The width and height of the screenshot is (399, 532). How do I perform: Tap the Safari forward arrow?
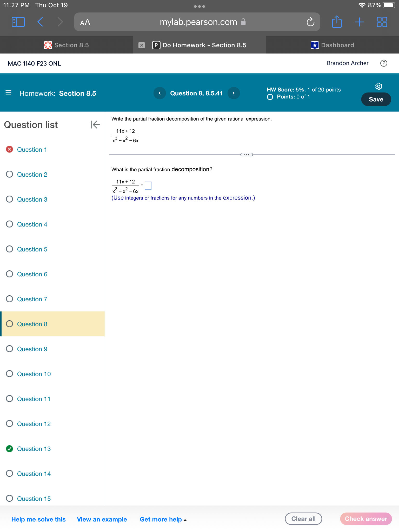click(60, 22)
